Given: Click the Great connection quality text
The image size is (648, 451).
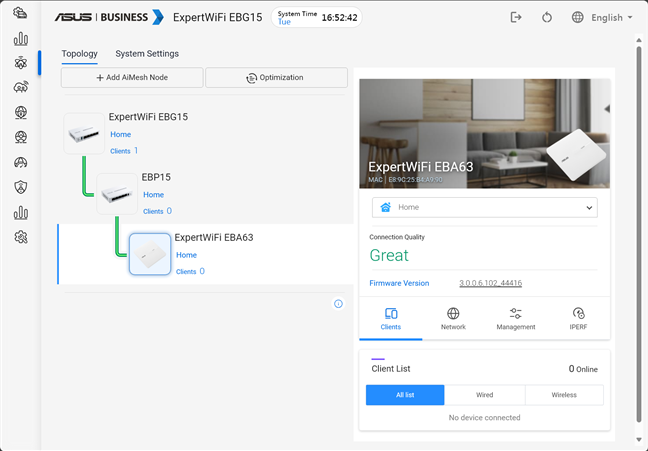Looking at the screenshot, I should (389, 255).
